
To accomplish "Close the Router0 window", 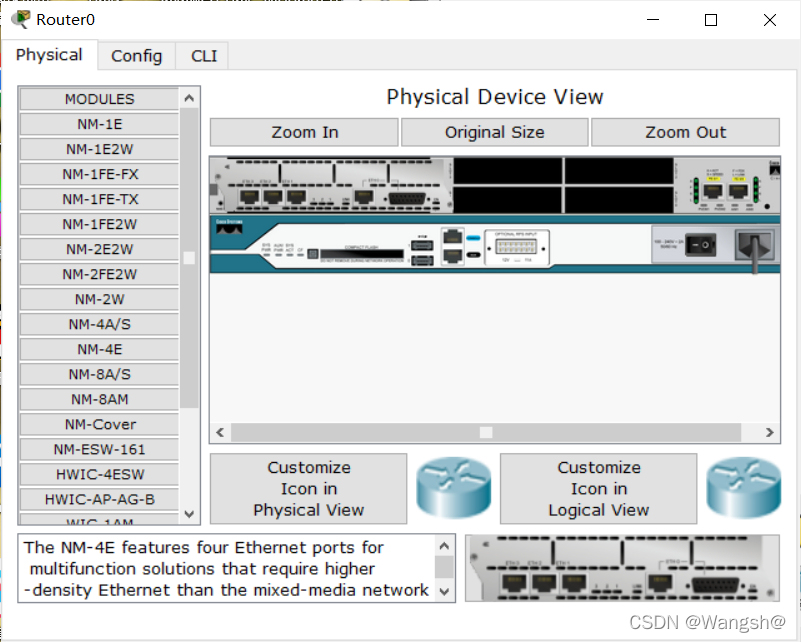I will tap(769, 20).
